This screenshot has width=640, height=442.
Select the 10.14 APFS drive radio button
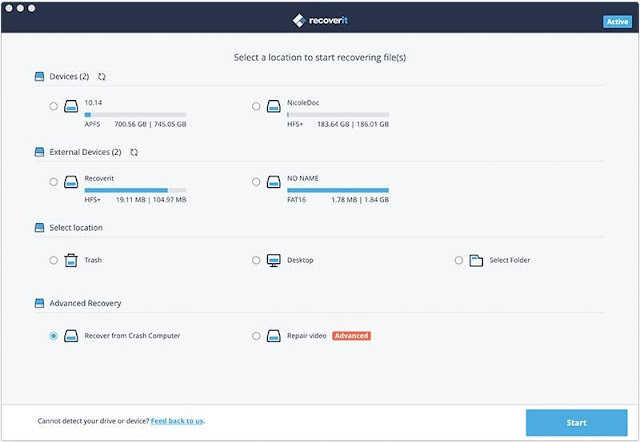pos(53,107)
